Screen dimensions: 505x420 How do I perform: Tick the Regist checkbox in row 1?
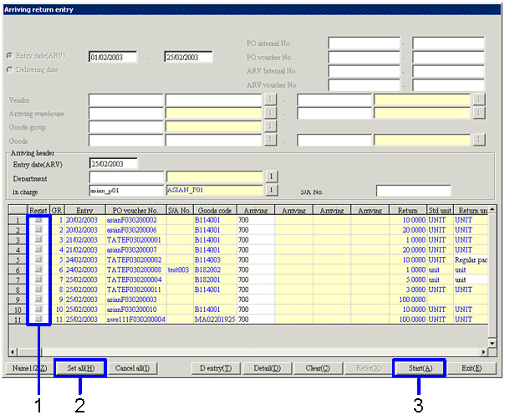[x=38, y=220]
